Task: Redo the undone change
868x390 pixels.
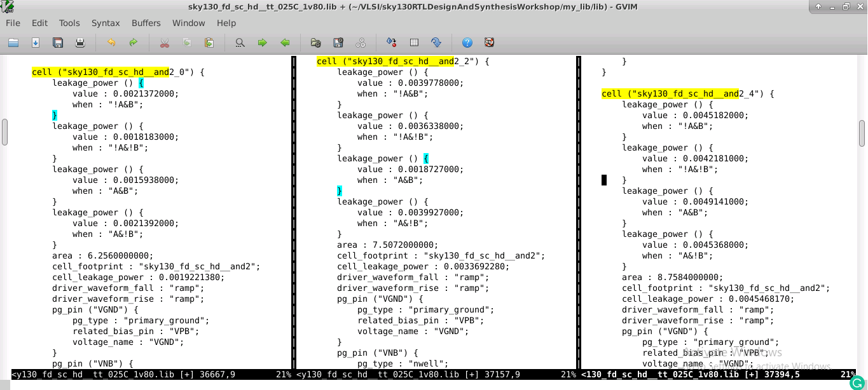Action: pos(134,43)
